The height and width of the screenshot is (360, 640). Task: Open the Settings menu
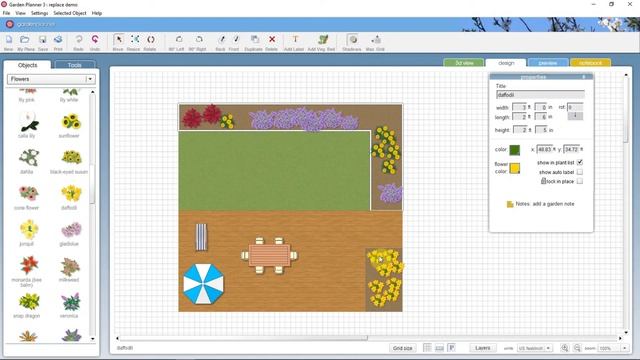tap(40, 13)
